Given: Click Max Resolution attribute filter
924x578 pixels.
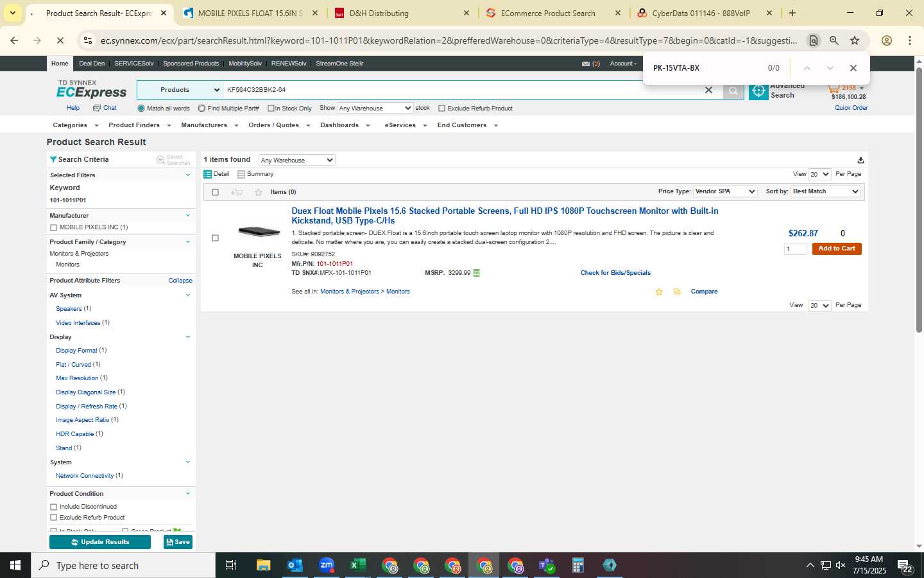Looking at the screenshot, I should 77,378.
